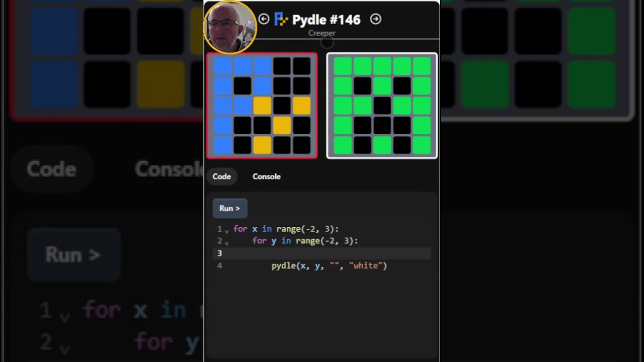
Task: Go to next Pydle puzzle arrow
Action: 375,19
